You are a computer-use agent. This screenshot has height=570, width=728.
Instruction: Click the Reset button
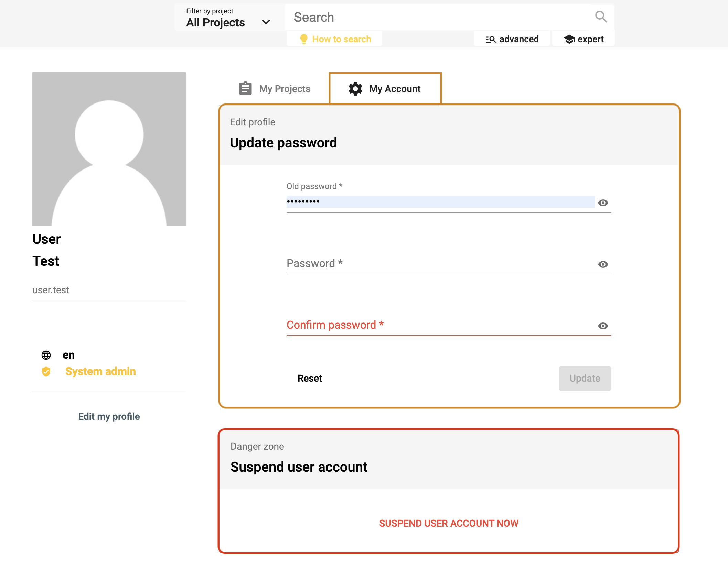point(310,378)
